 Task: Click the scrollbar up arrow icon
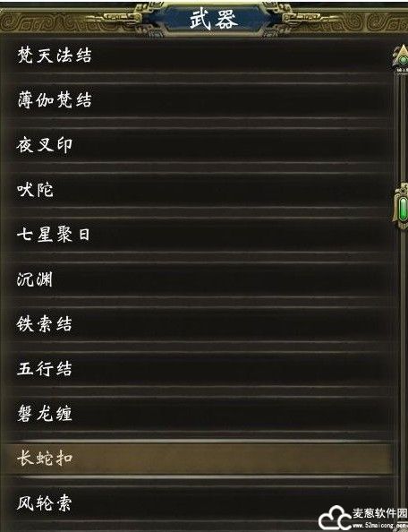point(402,58)
